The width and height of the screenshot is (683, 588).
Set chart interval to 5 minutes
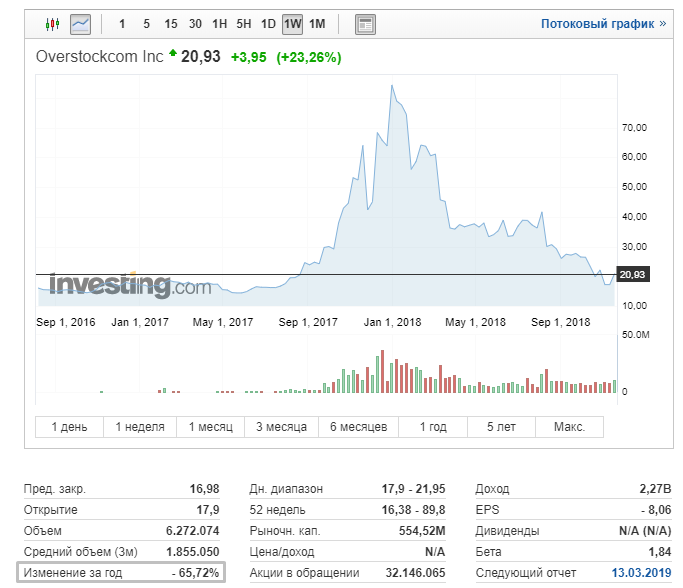point(146,24)
